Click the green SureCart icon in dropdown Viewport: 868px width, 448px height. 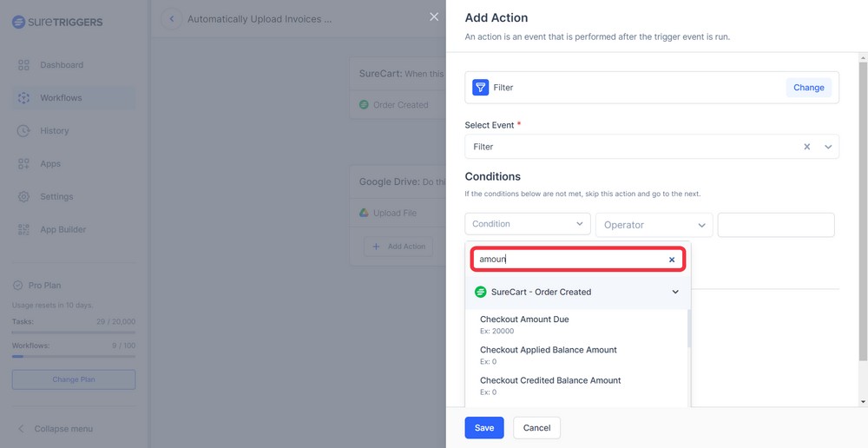481,293
